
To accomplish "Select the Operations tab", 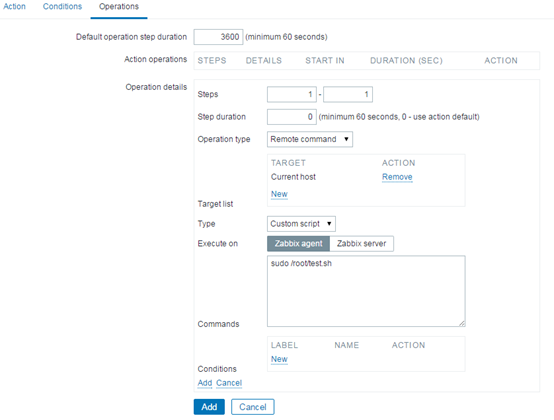I will pos(119,6).
